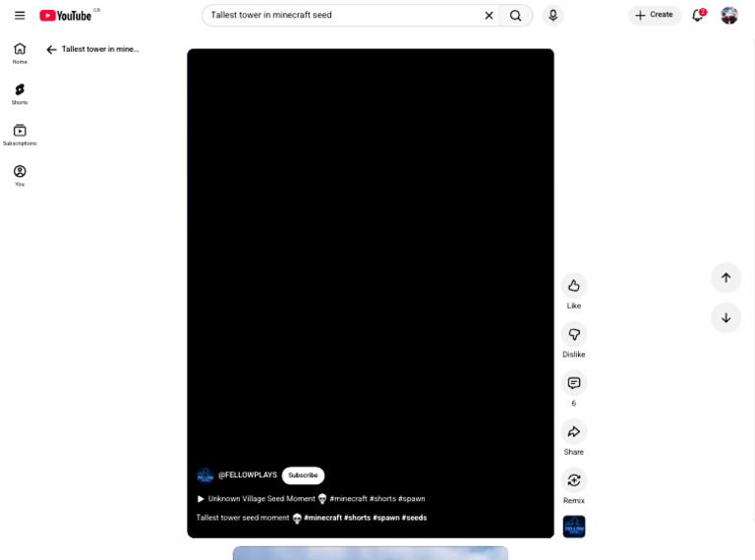755x560 pixels.
Task: Share this Short
Action: click(573, 431)
